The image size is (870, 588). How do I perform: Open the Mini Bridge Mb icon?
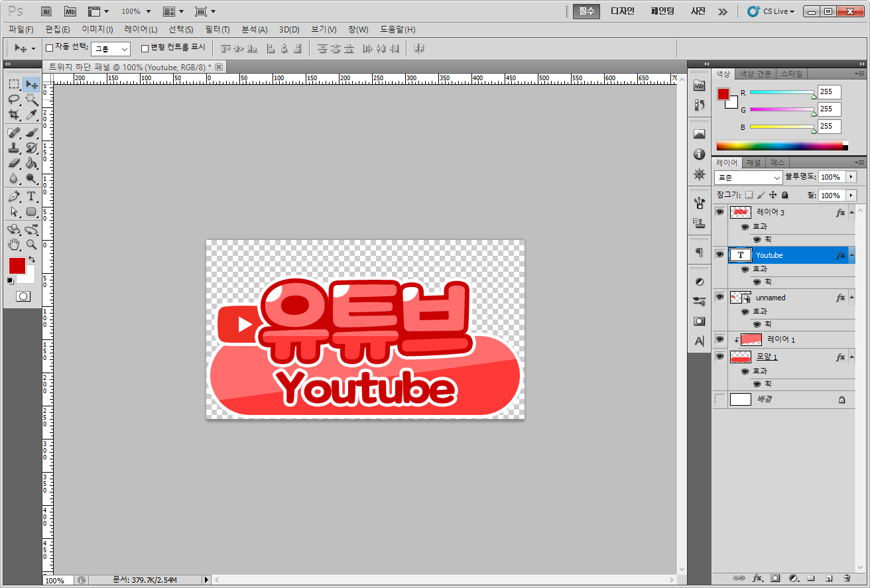pyautogui.click(x=70, y=11)
